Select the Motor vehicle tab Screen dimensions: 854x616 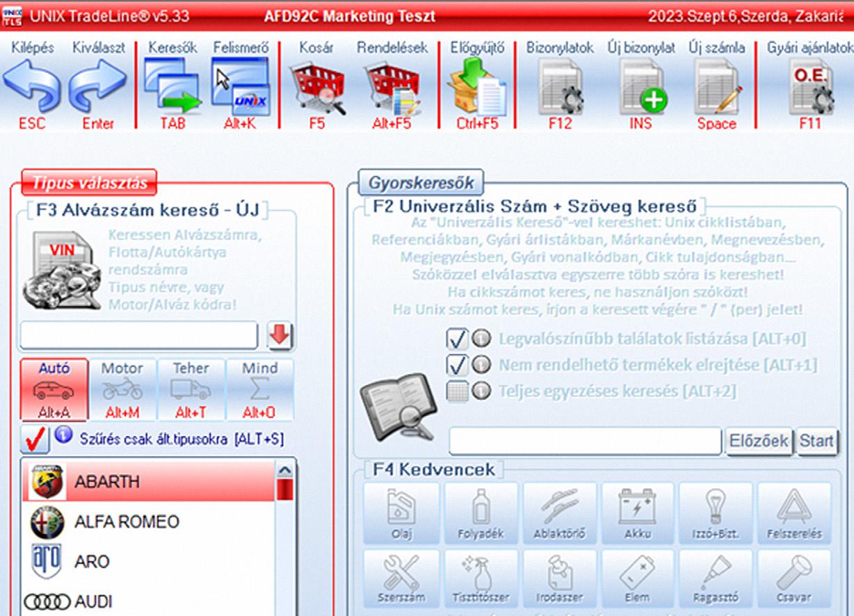pos(122,389)
